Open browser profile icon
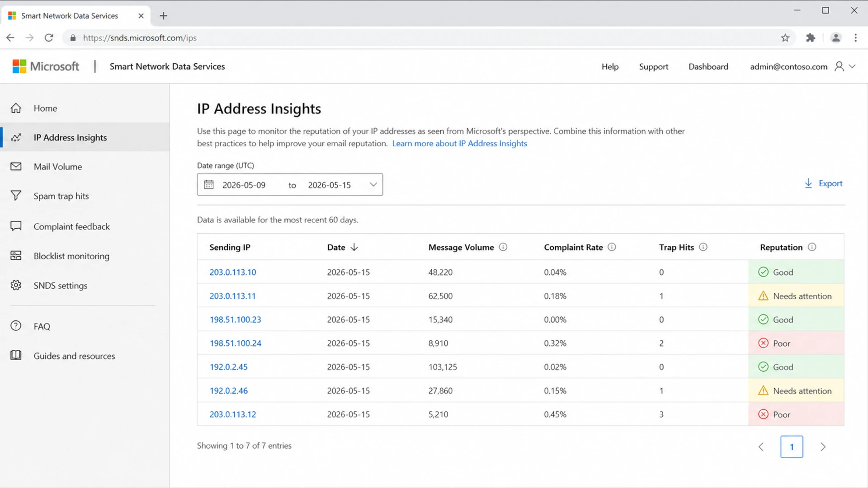The height and width of the screenshot is (488, 868). pyautogui.click(x=836, y=38)
